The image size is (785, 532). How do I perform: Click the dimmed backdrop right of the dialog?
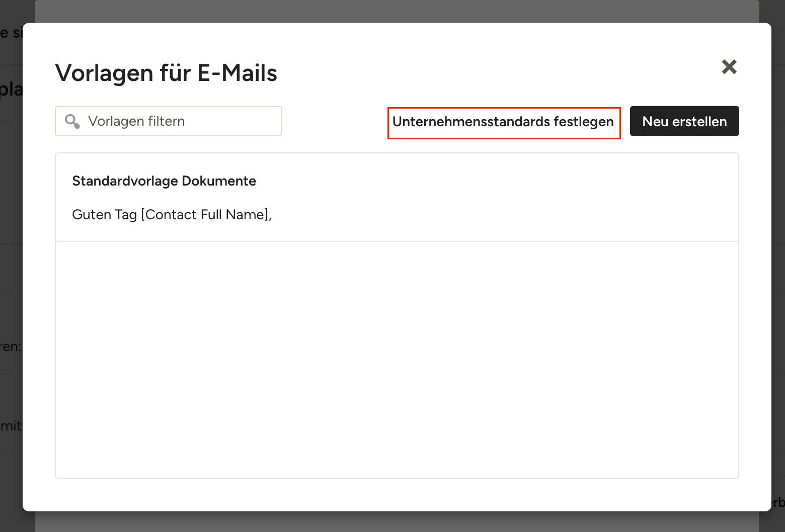(778, 251)
